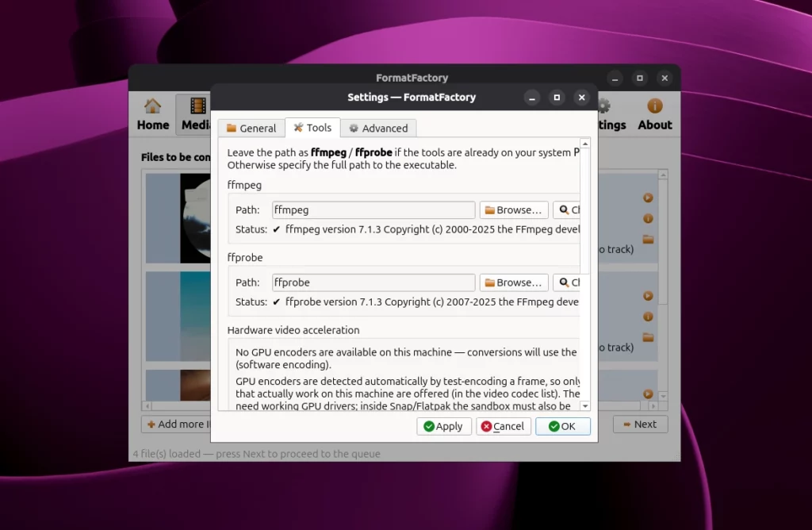812x530 pixels.
Task: Select the second file thumbnail
Action: tap(195, 316)
